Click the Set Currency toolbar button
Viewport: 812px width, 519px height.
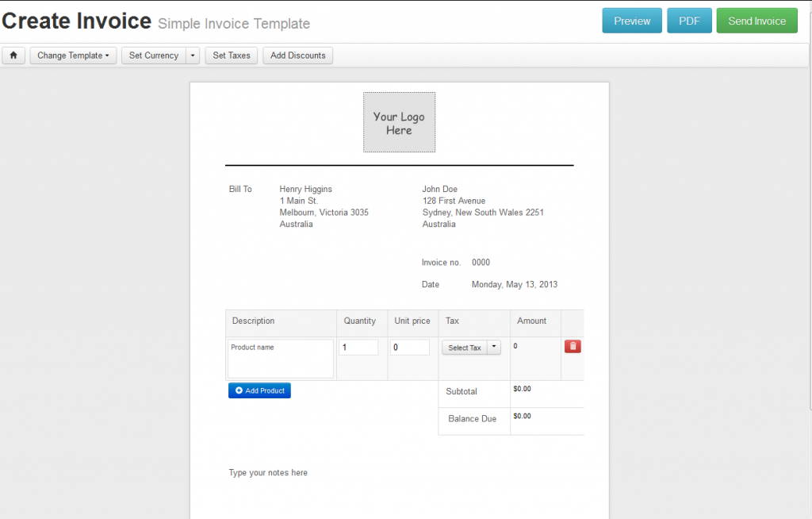point(154,56)
